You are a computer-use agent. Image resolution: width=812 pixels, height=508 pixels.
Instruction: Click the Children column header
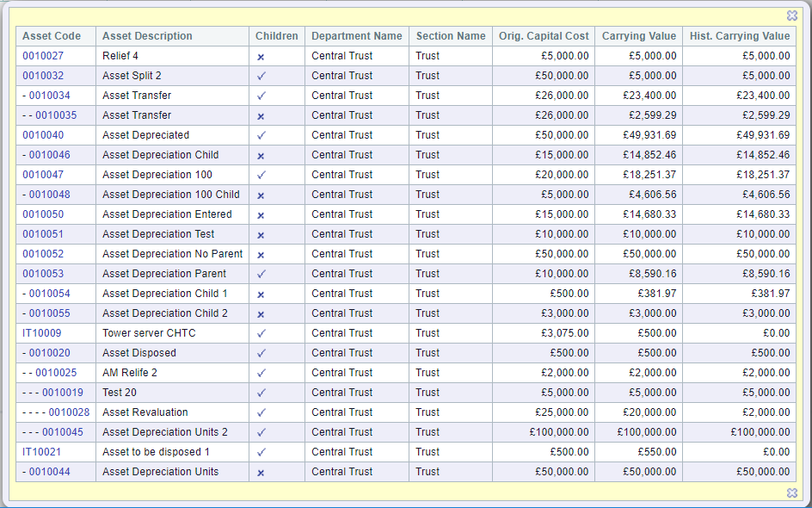click(276, 36)
